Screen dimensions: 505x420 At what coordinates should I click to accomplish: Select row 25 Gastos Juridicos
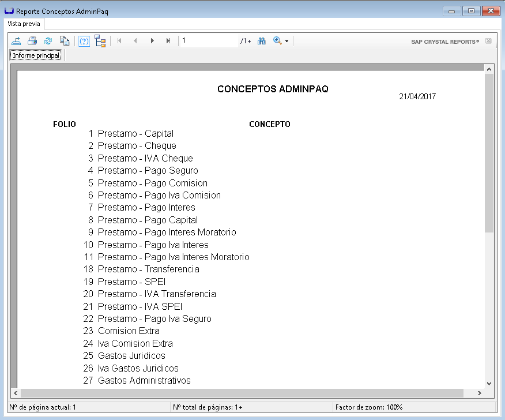tap(131, 356)
